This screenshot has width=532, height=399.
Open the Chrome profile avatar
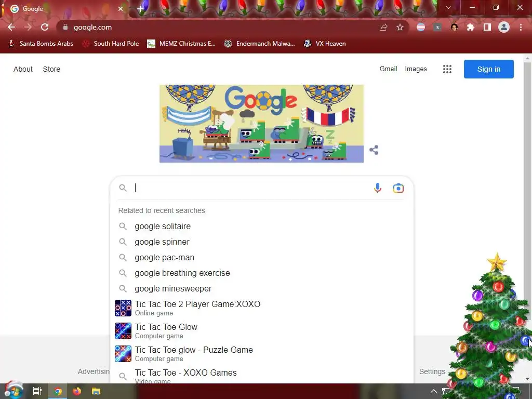click(504, 27)
